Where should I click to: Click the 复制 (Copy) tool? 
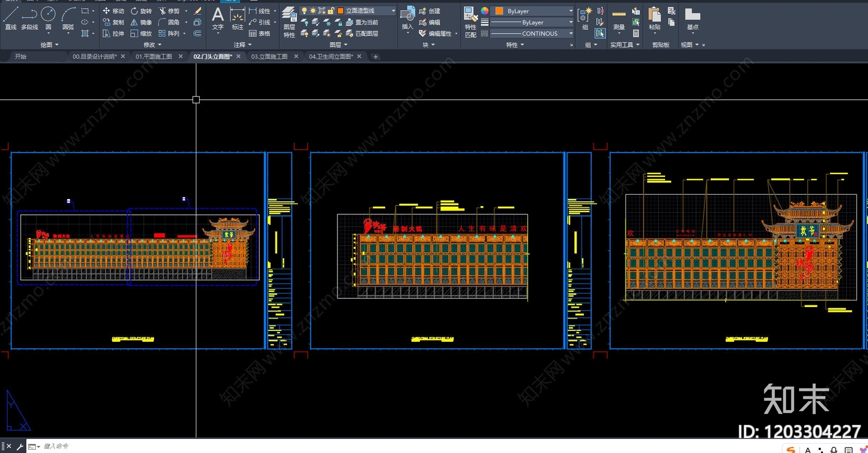click(x=113, y=22)
